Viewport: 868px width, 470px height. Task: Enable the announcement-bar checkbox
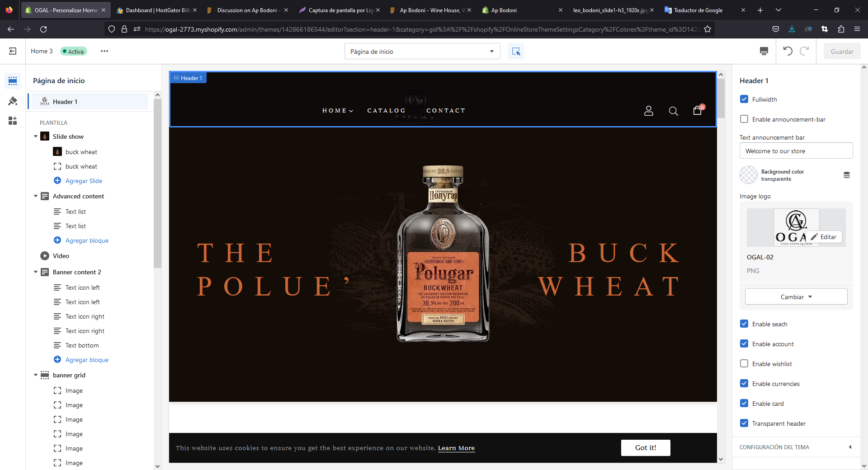pyautogui.click(x=744, y=119)
